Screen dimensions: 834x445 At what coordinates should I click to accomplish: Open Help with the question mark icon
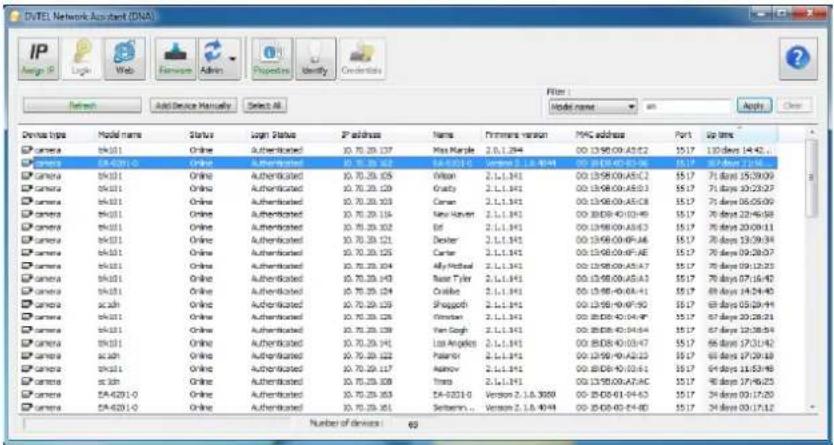click(798, 58)
